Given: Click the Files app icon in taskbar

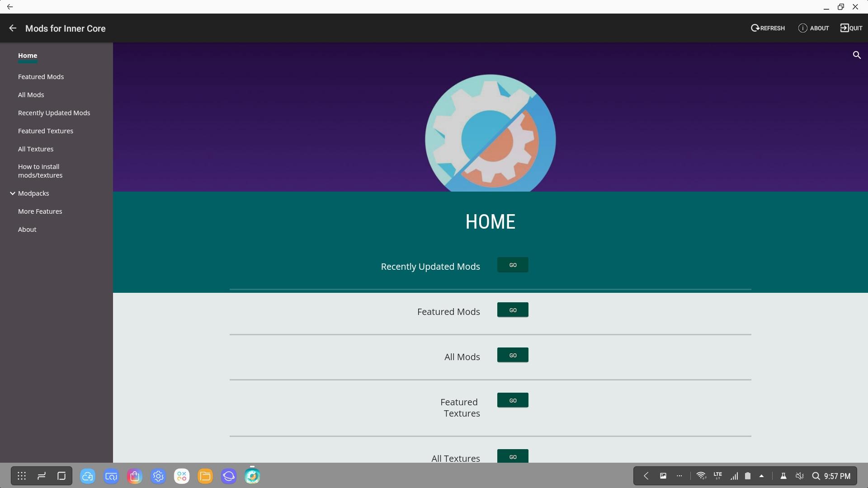Looking at the screenshot, I should point(205,476).
